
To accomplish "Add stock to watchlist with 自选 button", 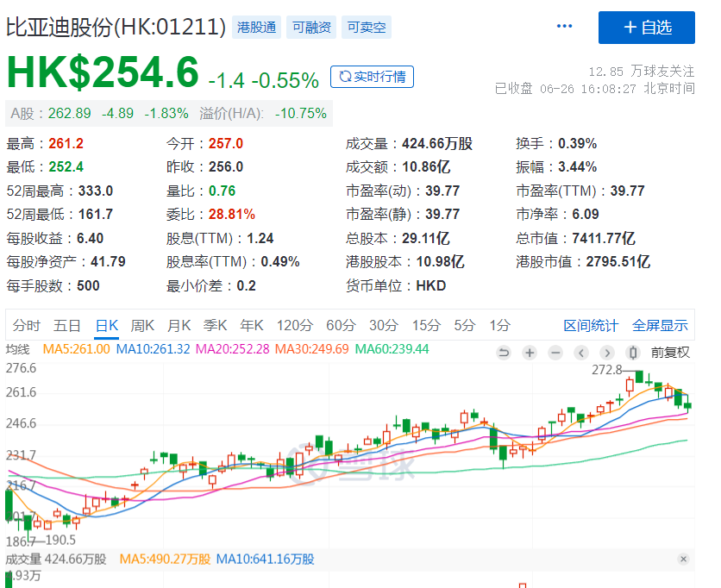I will click(647, 28).
